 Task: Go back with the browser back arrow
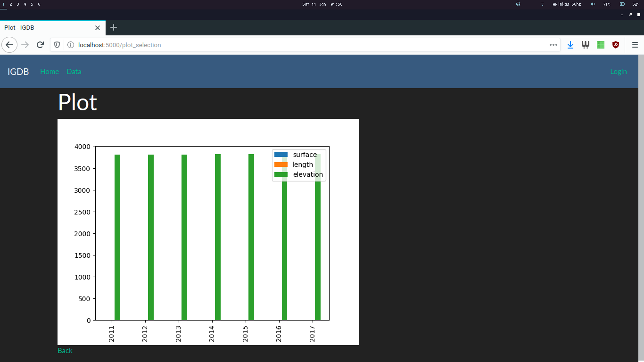pos(9,45)
